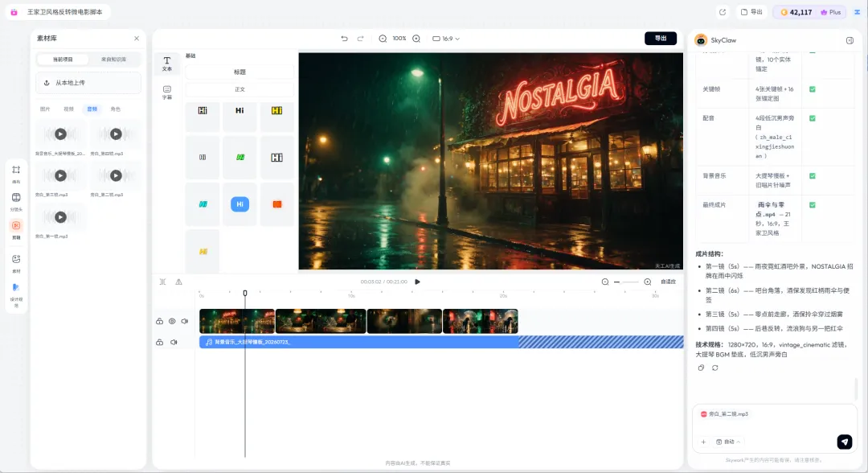Play the 旁白_第四镜.mp3 audio thumbnail
This screenshot has width=868, height=473.
[x=115, y=134]
